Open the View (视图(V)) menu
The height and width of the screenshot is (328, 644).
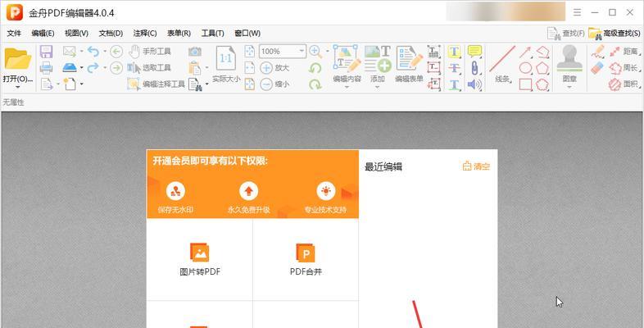(x=76, y=34)
